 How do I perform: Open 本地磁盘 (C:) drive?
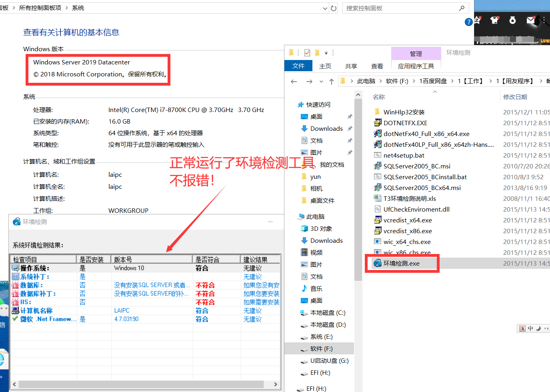(328, 312)
